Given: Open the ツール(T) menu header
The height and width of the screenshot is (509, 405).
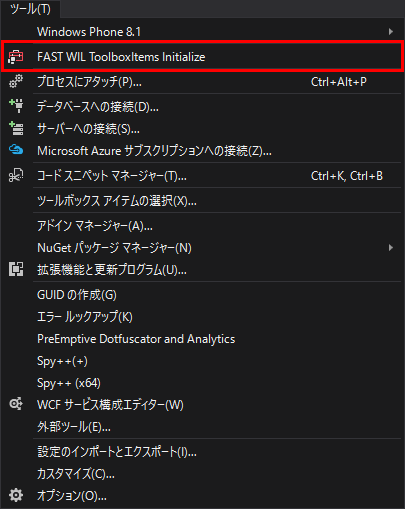Looking at the screenshot, I should [x=30, y=9].
